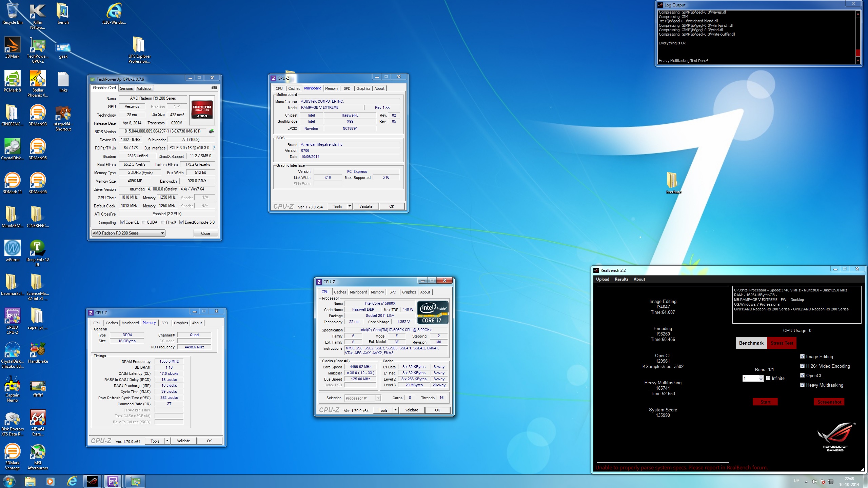This screenshot has width=868, height=488.
Task: Open the Captain Nemo desktop icon
Action: point(13,389)
